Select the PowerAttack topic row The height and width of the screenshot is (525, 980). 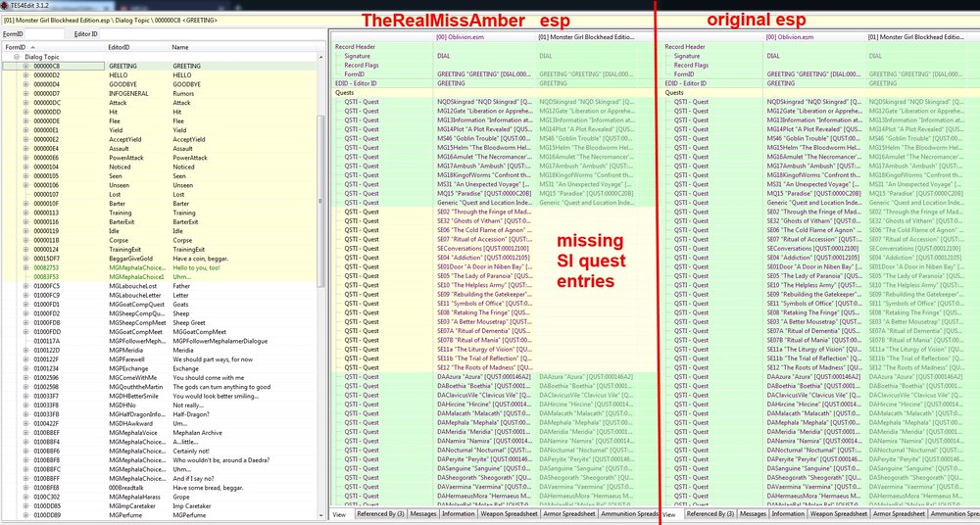tap(160, 158)
